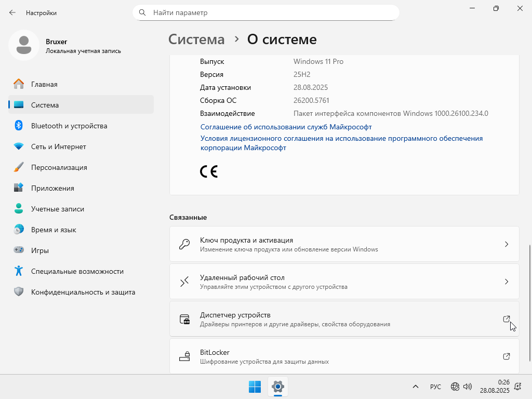Viewport: 532px width, 399px height.
Task: Open Соглашение об использовании служб Майкрософт
Action: [286, 127]
